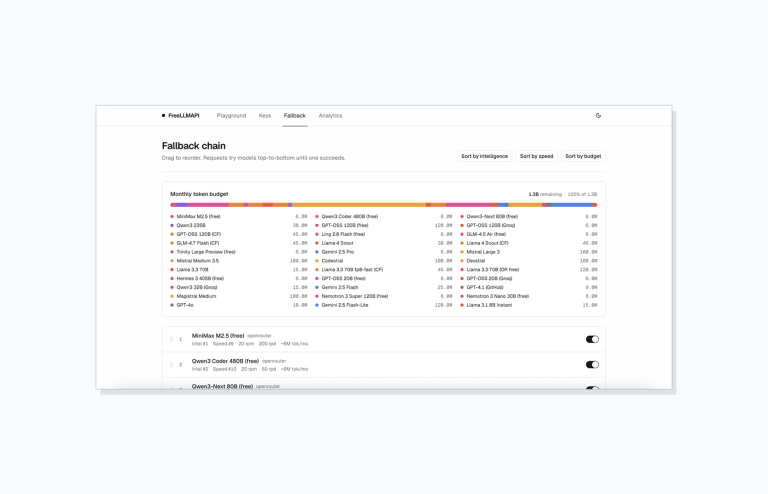Sort the chain by budget
The width and height of the screenshot is (768, 494).
583,156
